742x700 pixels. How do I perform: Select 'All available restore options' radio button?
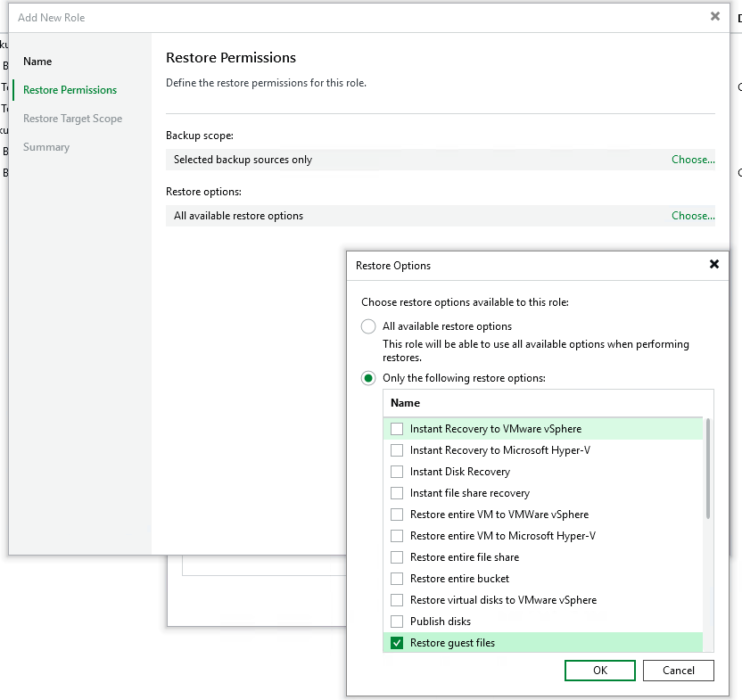(368, 326)
